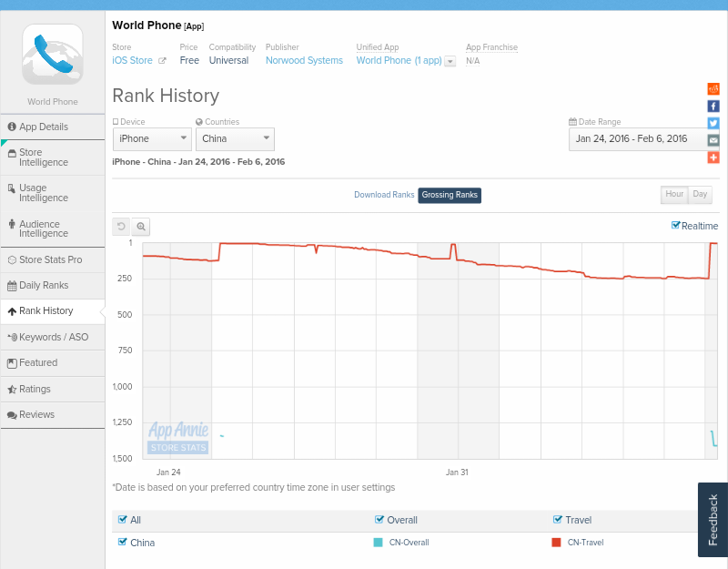The width and height of the screenshot is (728, 569).
Task: Uncheck the Travel category checkbox
Action: click(x=558, y=520)
